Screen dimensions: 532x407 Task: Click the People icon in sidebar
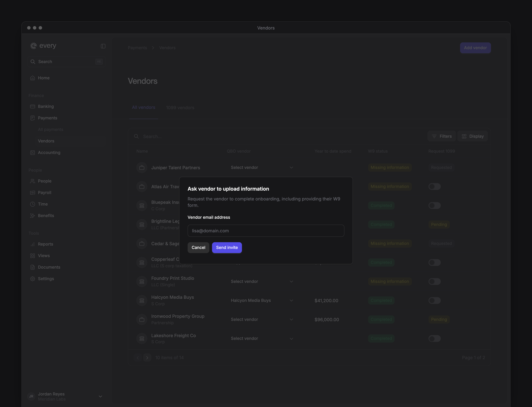tap(32, 181)
